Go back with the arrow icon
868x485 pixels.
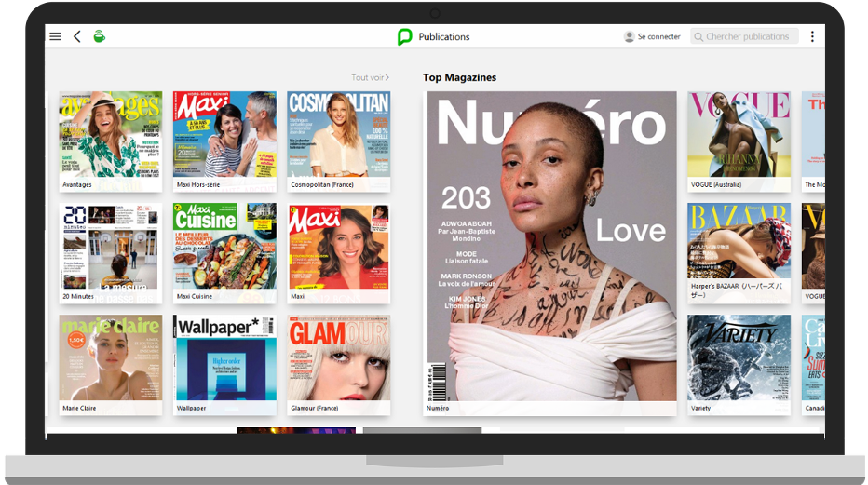tap(77, 36)
